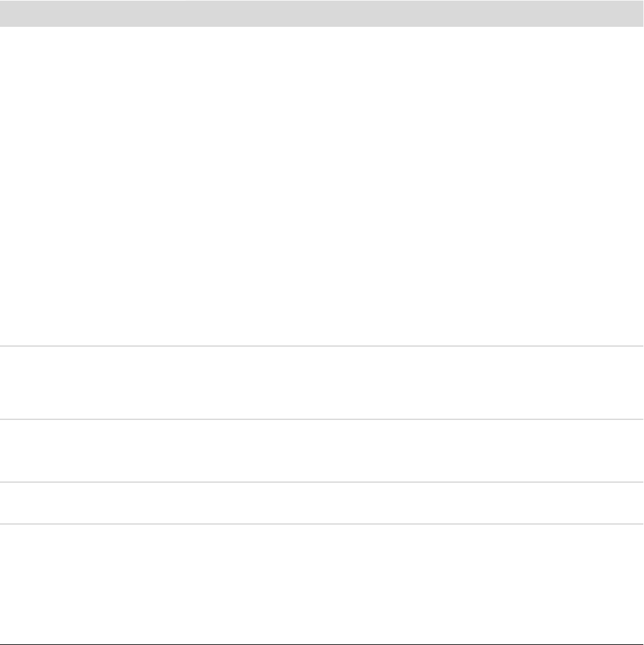Click the bottom edge of the gray header bar
The width and height of the screenshot is (644, 645).
point(322,26)
